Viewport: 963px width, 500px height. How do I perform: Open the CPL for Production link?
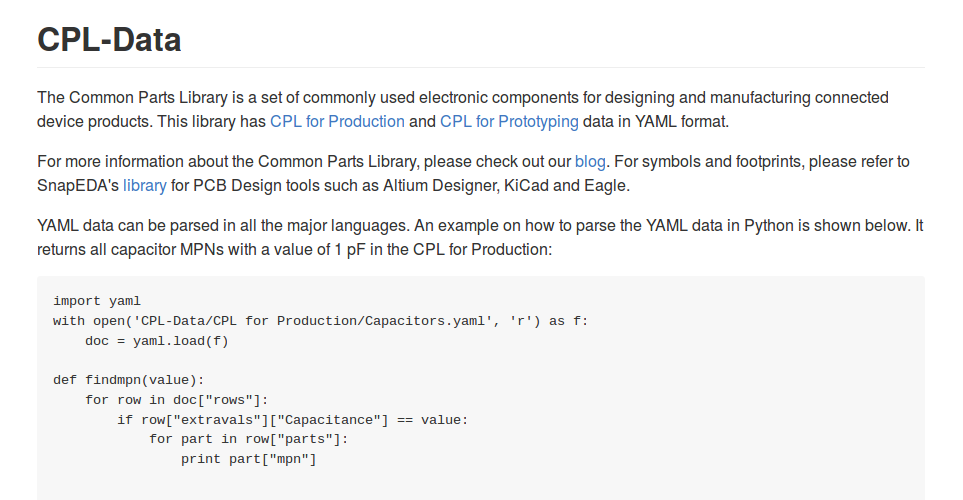tap(337, 121)
